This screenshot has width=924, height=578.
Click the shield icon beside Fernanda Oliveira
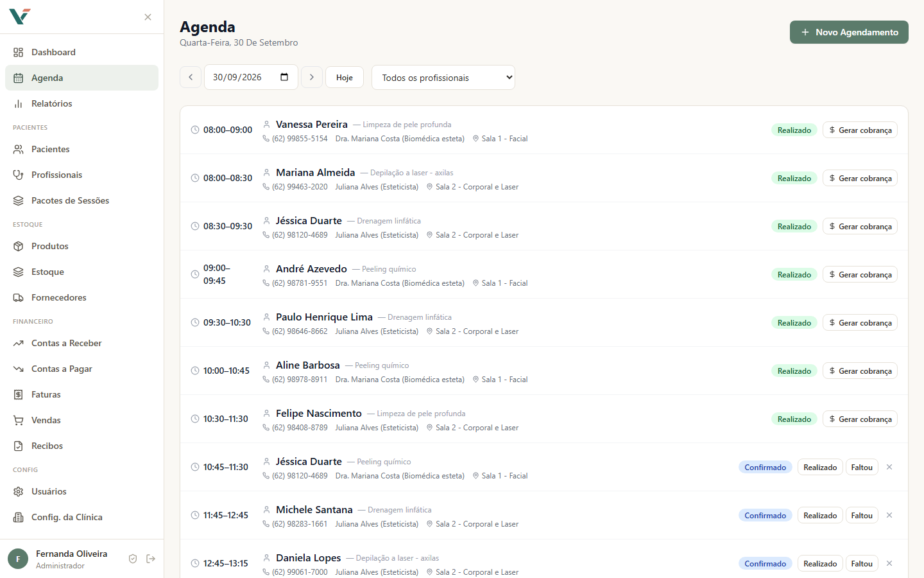coord(133,559)
